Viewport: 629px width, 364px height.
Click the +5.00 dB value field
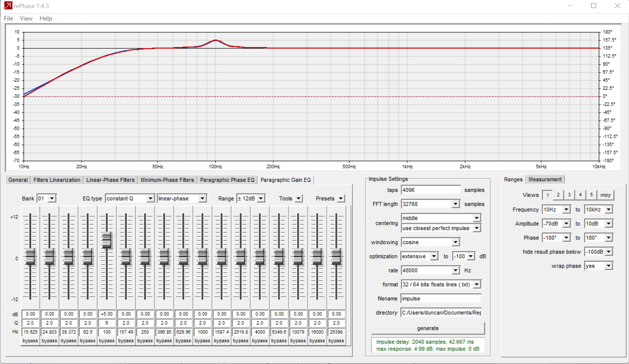coord(107,314)
